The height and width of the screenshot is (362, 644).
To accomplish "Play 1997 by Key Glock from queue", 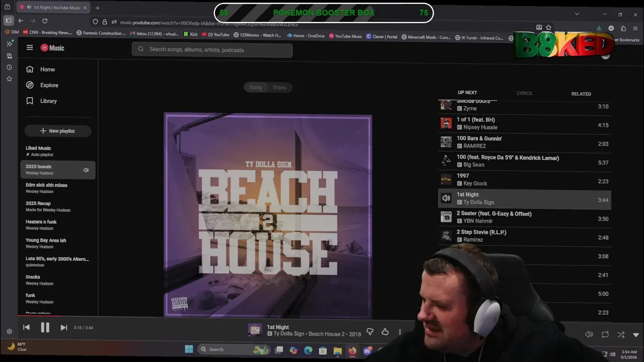I will 524,179.
